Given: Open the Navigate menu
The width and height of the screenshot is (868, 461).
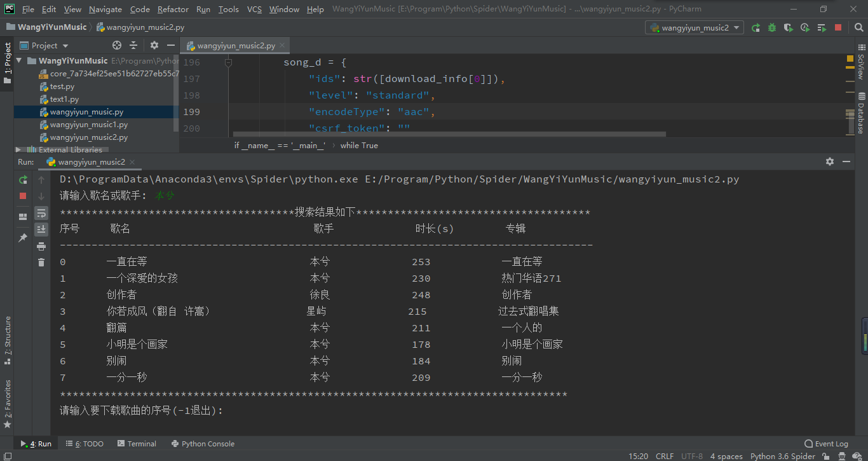Looking at the screenshot, I should (105, 9).
